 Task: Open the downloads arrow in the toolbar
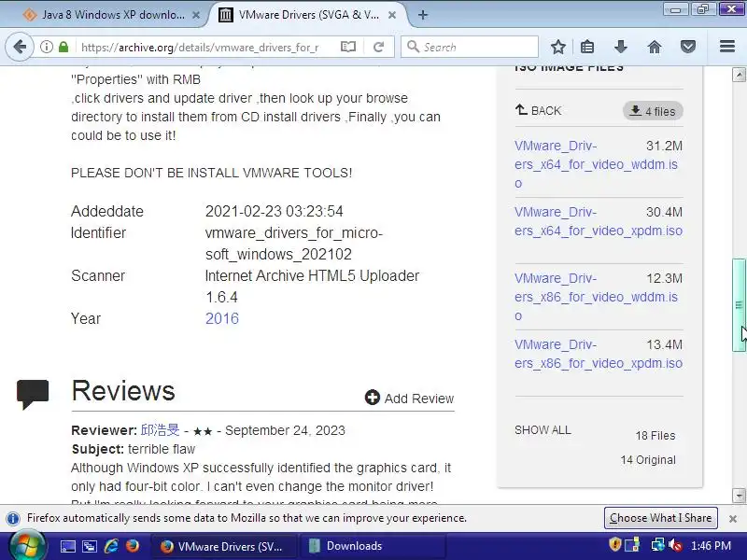[620, 47]
